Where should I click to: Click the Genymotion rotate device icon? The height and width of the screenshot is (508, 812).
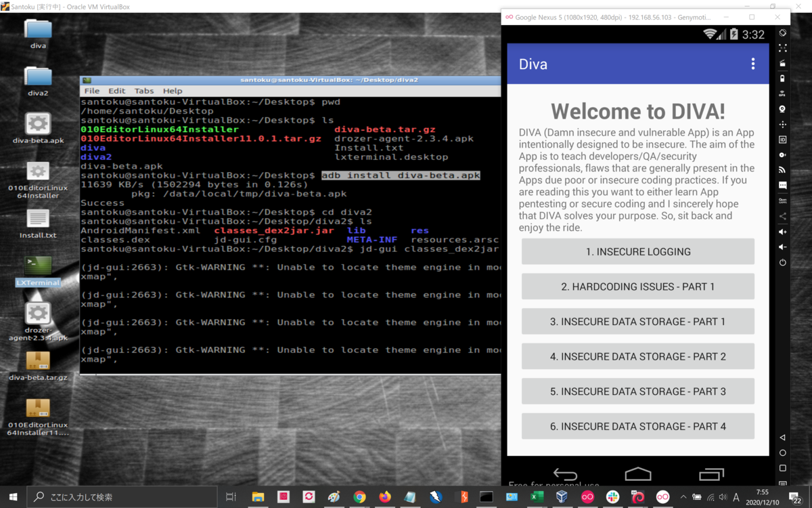[x=782, y=33]
